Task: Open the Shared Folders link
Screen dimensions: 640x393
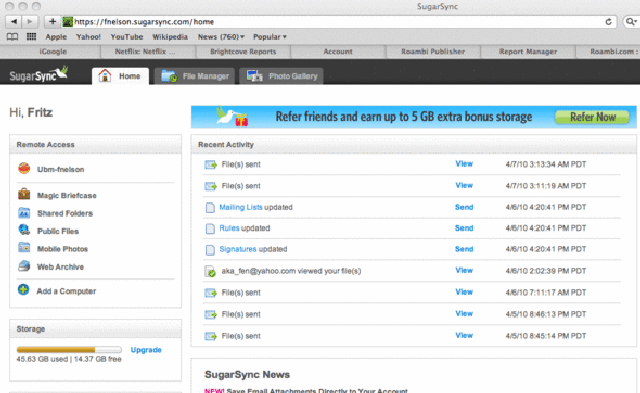Action: pos(64,213)
